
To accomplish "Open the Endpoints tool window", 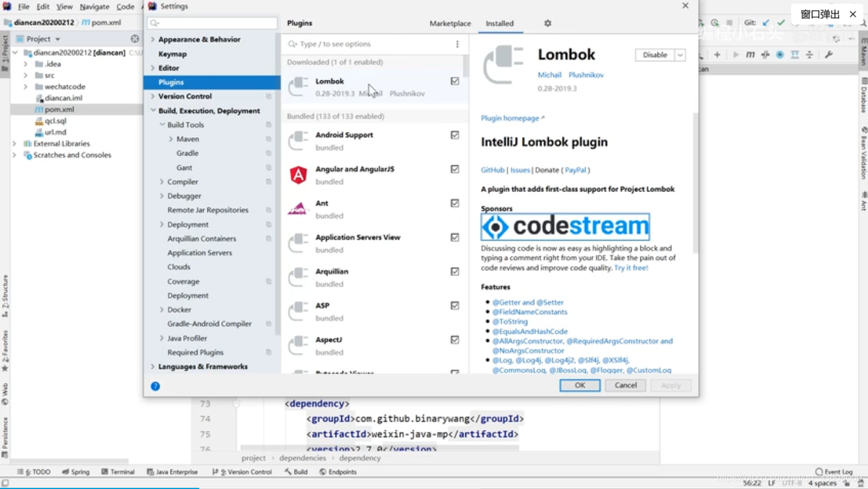I will pyautogui.click(x=338, y=472).
